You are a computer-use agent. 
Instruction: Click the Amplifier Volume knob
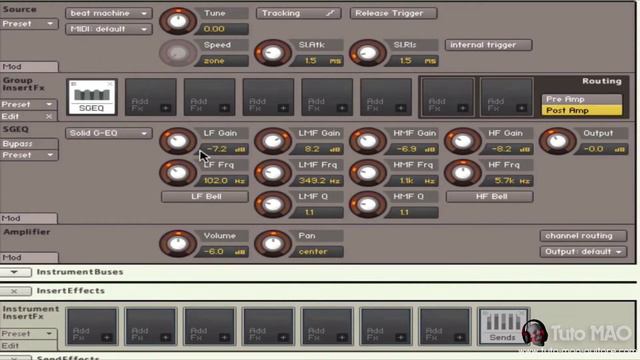178,244
